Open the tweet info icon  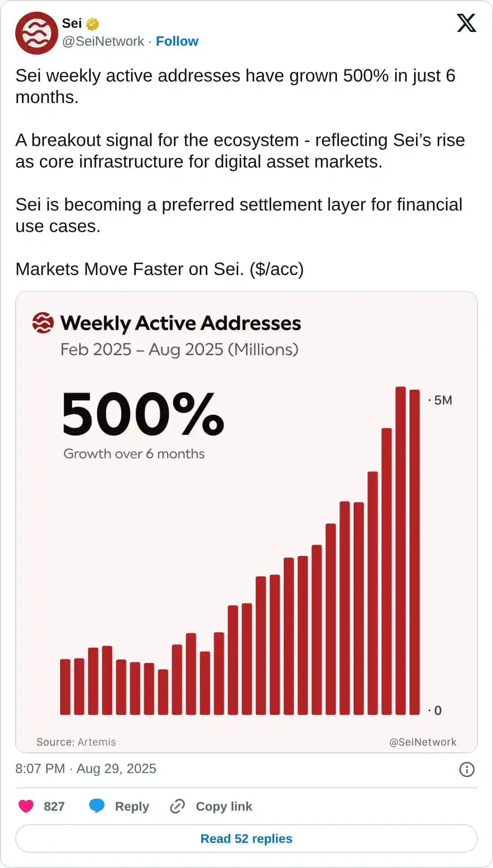(x=467, y=769)
